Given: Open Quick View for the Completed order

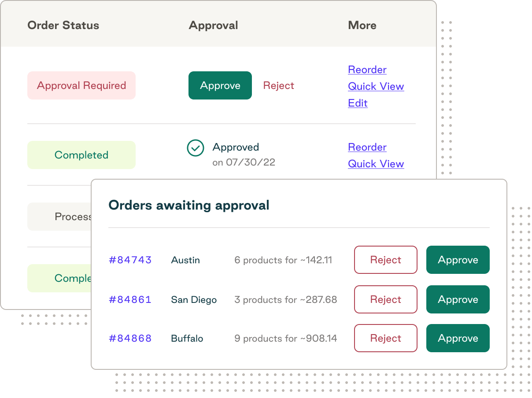Looking at the screenshot, I should tap(376, 164).
